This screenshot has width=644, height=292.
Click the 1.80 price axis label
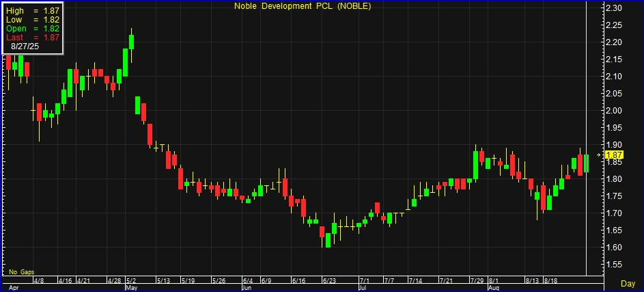point(615,179)
